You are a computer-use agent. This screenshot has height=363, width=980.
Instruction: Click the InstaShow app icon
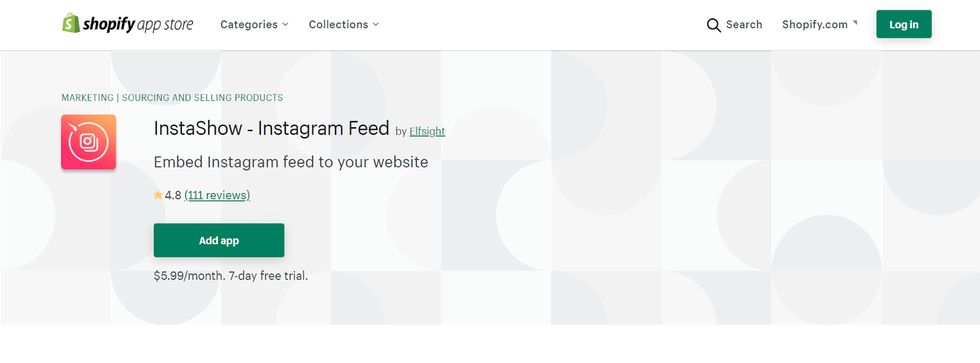[89, 142]
